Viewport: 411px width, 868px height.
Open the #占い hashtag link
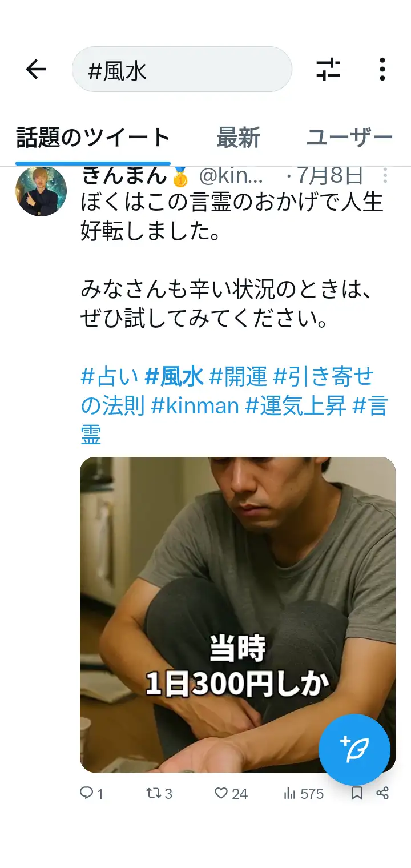tap(110, 377)
